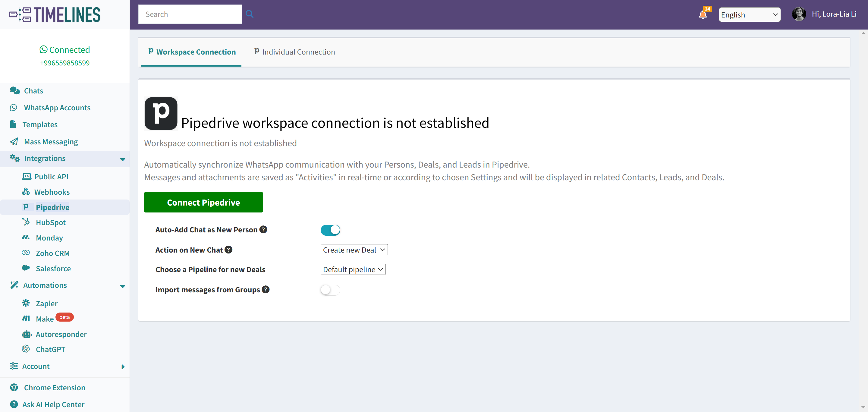The image size is (868, 412).
Task: Click the user avatar picture
Action: pyautogui.click(x=799, y=14)
